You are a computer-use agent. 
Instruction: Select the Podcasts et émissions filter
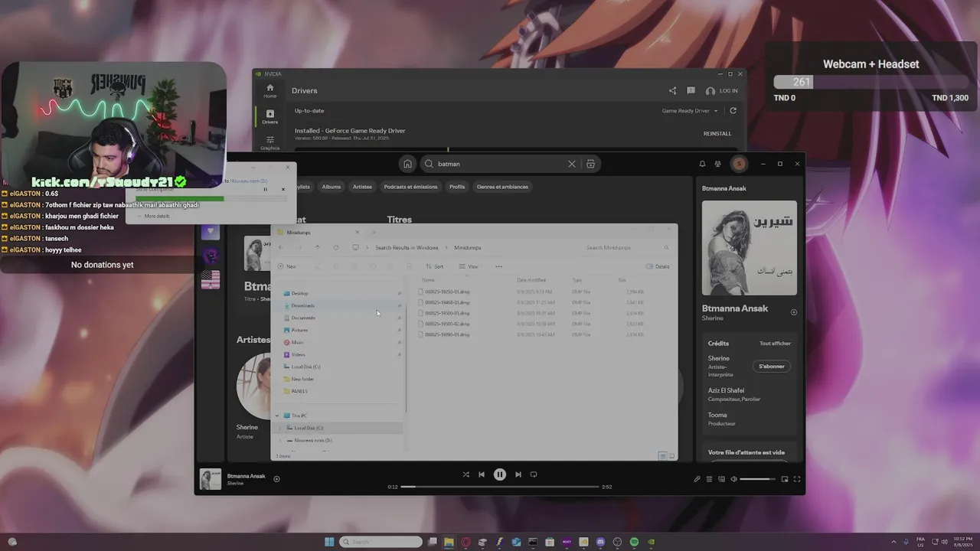click(410, 187)
